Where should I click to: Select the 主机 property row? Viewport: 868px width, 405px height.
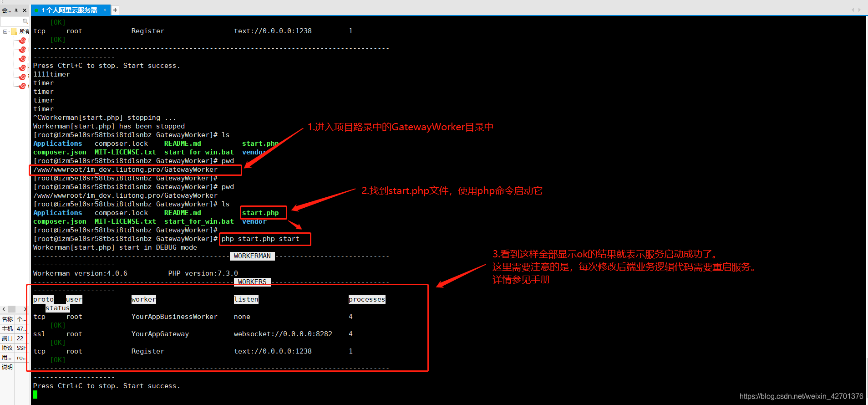[15, 328]
